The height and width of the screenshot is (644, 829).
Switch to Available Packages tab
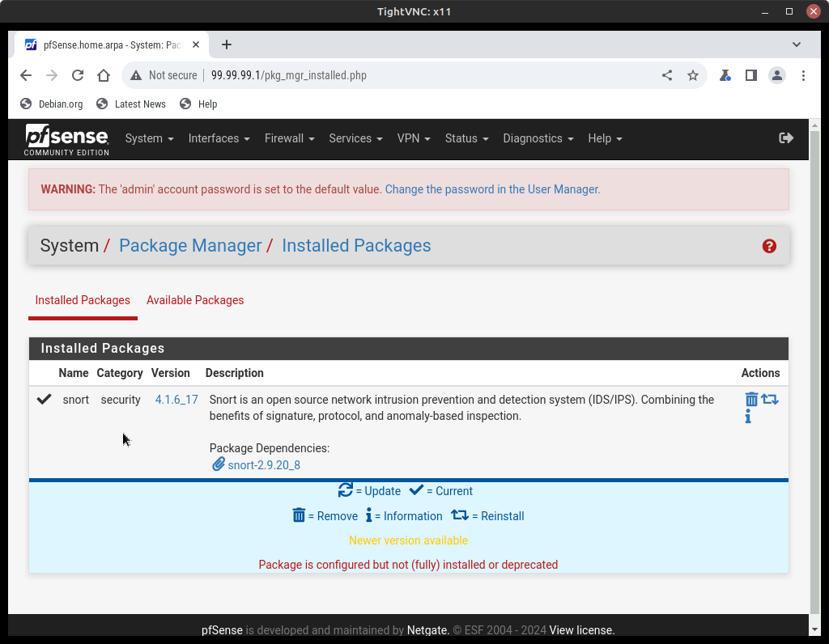click(195, 300)
